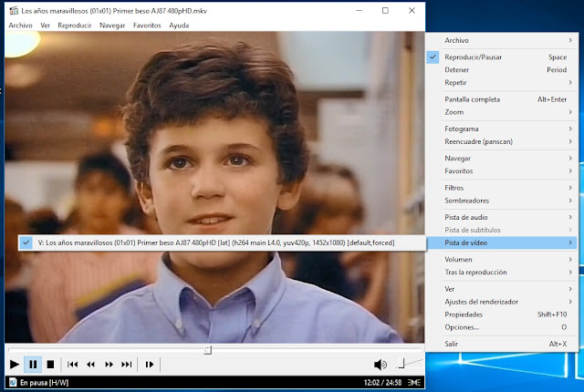The height and width of the screenshot is (392, 584).
Task: Click the Stop button in the toolbar
Action: (x=51, y=365)
